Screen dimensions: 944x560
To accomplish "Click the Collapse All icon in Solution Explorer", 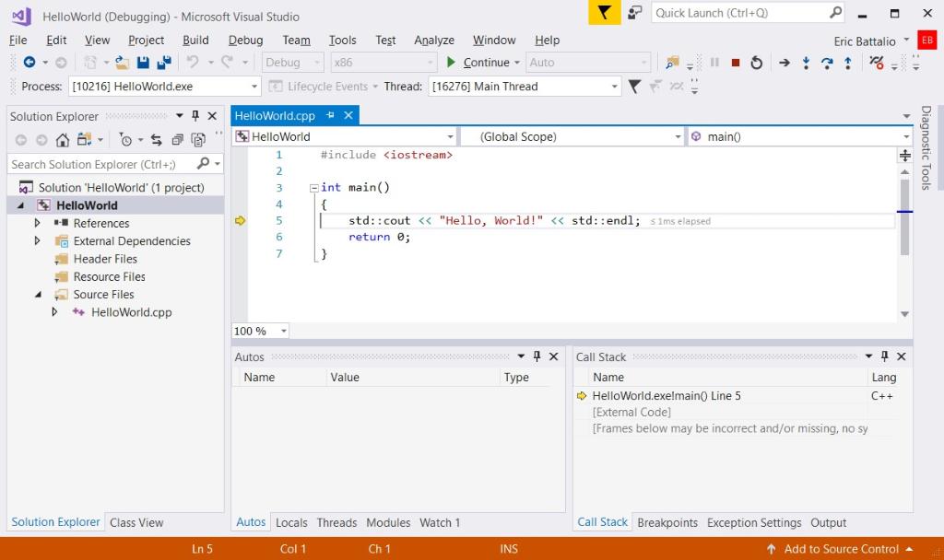I will pyautogui.click(x=178, y=140).
